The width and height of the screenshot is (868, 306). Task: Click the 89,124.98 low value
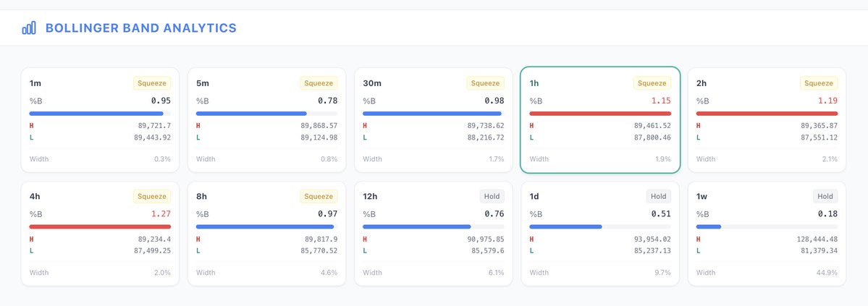coord(319,137)
